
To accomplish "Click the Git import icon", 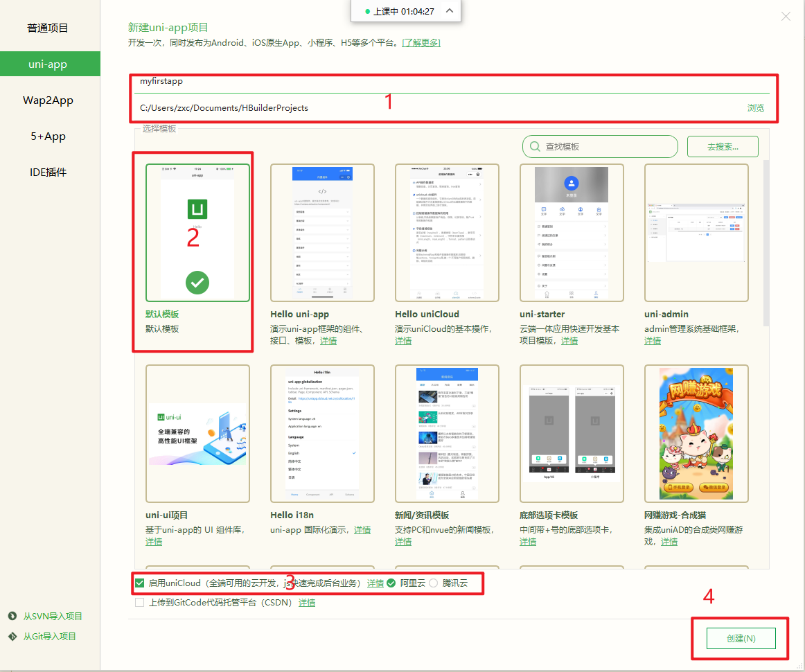I will click(12, 637).
